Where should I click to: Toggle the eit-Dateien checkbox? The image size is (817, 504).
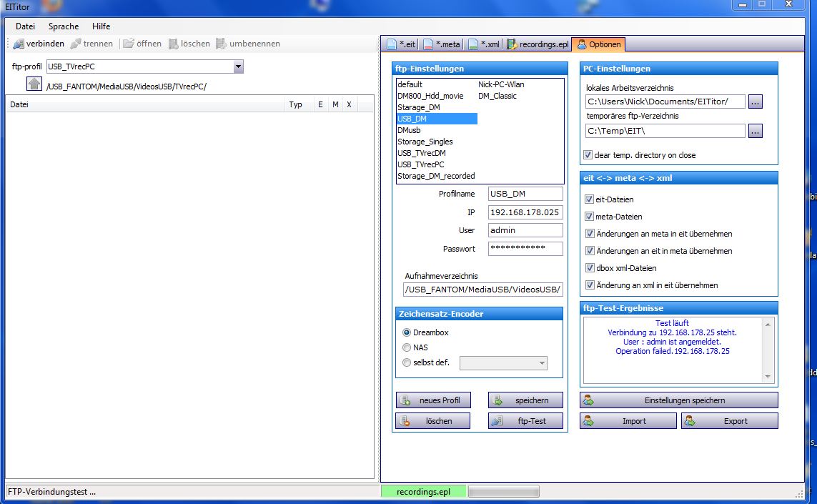tap(590, 199)
